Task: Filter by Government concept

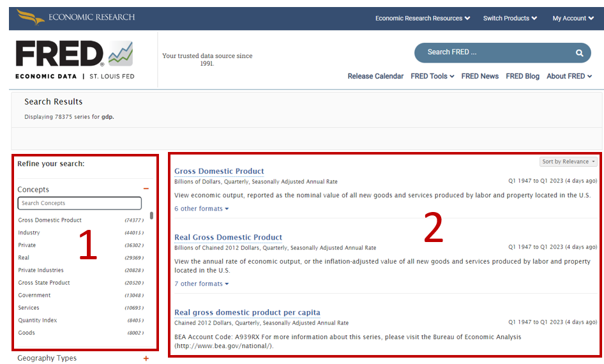Action: coord(34,295)
